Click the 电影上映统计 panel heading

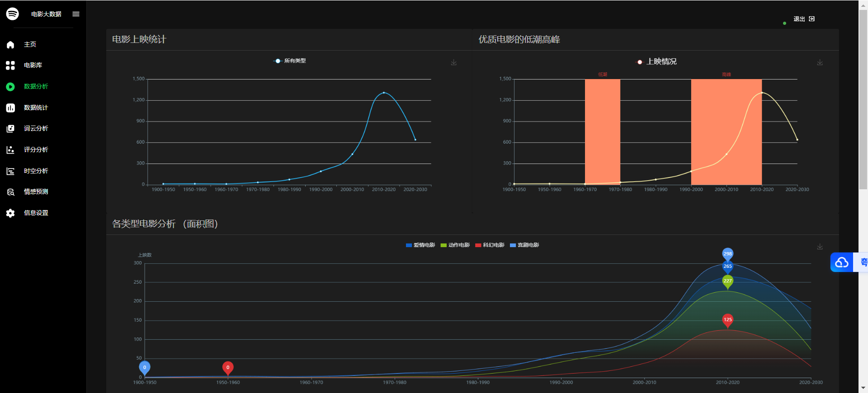pos(139,40)
